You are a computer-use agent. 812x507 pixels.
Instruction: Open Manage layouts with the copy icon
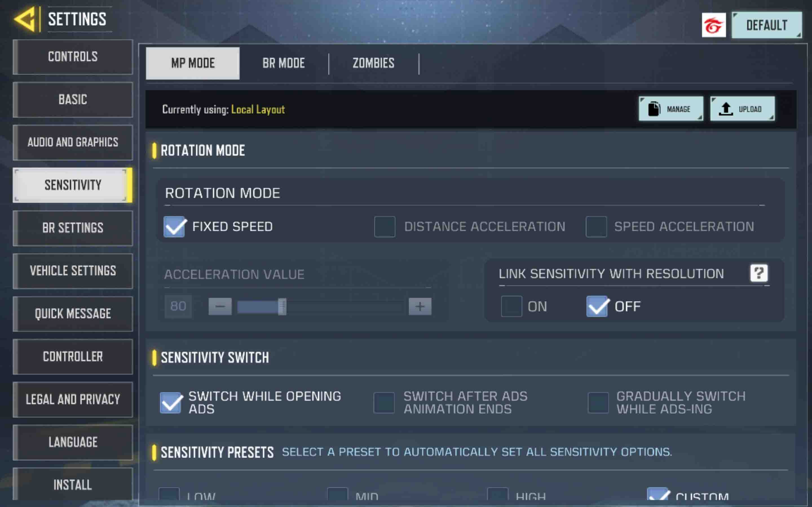point(670,109)
